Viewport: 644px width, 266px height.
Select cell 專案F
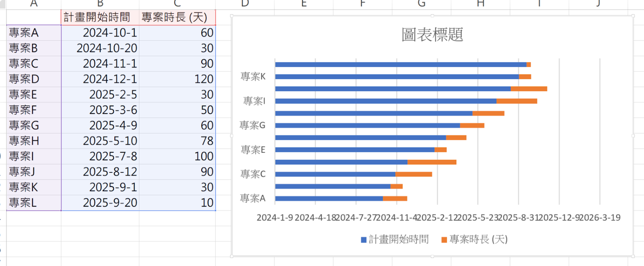pos(34,110)
